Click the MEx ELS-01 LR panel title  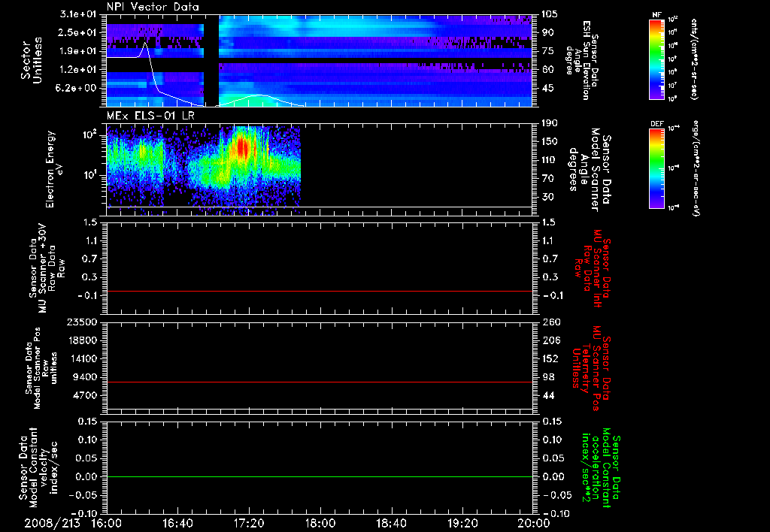pyautogui.click(x=150, y=116)
